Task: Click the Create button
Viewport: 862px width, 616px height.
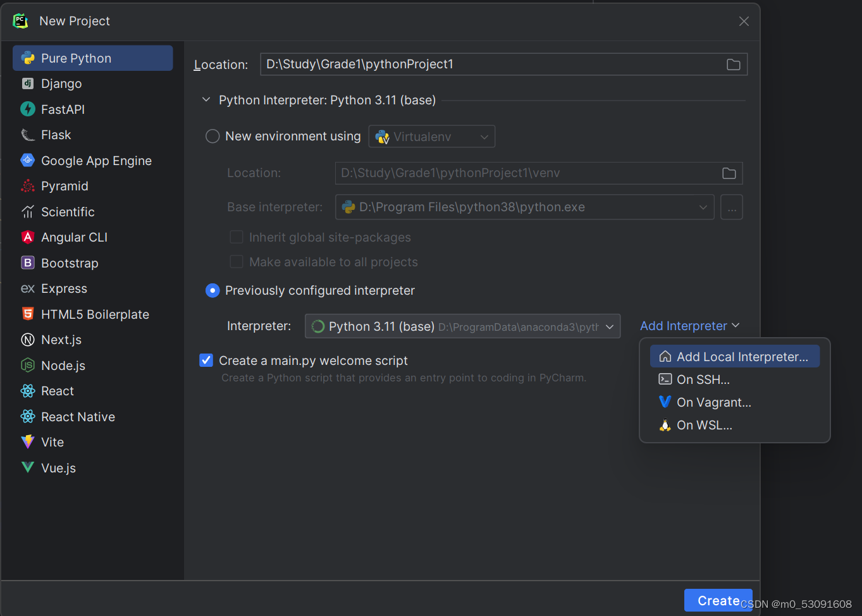Action: point(718,600)
